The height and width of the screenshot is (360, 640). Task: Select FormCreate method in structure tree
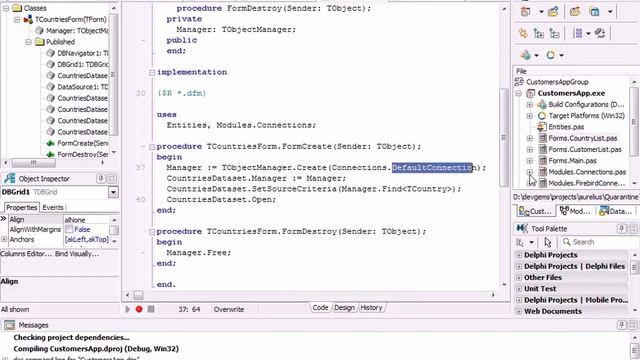pos(82,143)
